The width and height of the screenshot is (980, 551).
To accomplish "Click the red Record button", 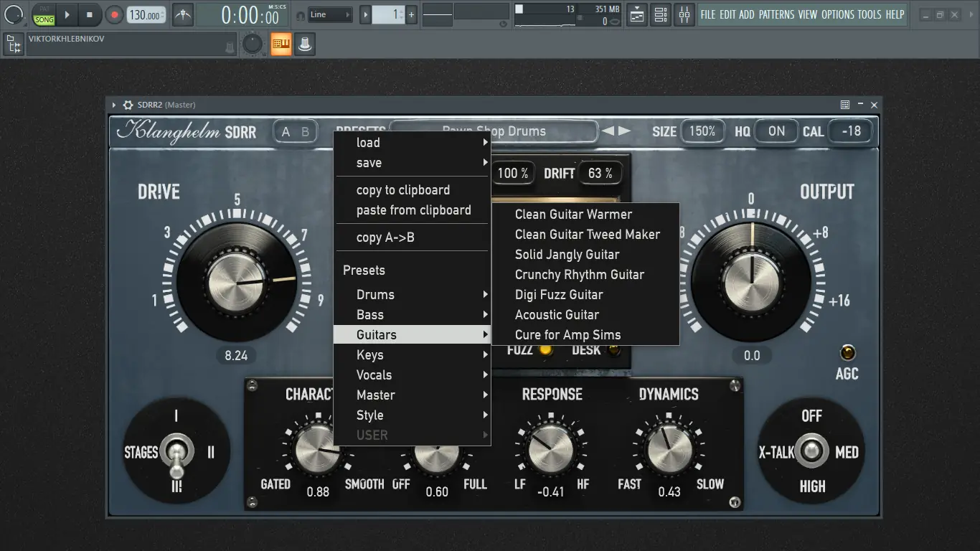I will coord(114,14).
